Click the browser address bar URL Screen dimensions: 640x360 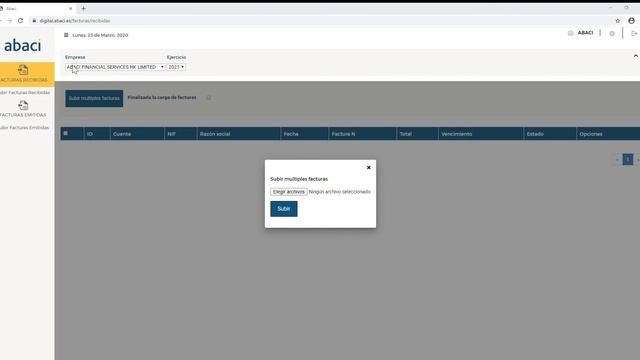[x=75, y=20]
